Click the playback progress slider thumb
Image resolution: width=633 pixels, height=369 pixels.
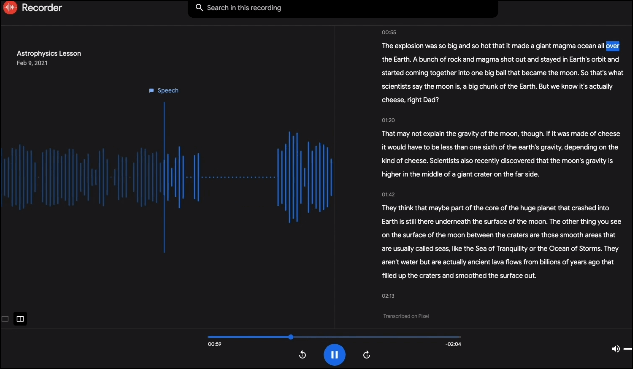coord(291,337)
